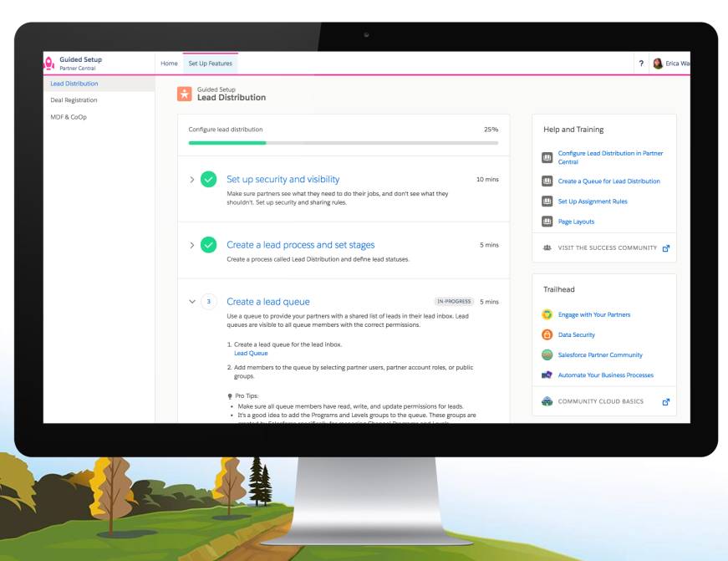Image resolution: width=728 pixels, height=561 pixels.
Task: Click the Pro Tips label
Action: pos(247,395)
